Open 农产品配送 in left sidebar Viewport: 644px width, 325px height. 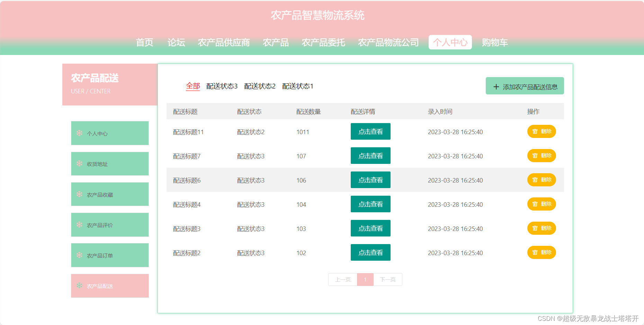(x=110, y=286)
